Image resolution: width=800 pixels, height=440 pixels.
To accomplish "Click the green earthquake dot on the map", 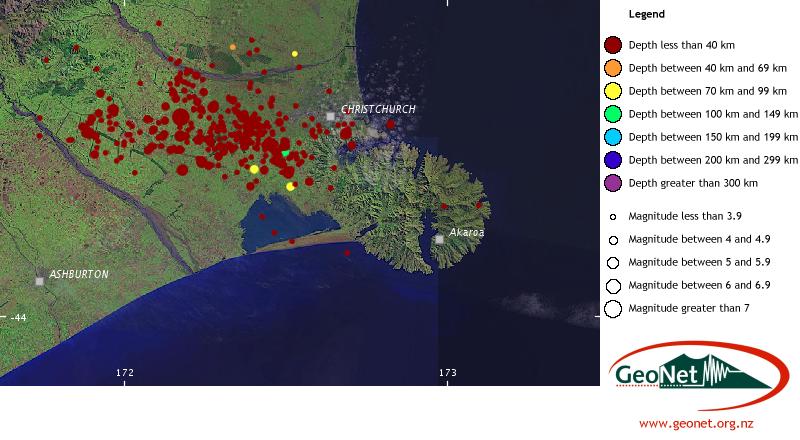I will click(x=285, y=153).
